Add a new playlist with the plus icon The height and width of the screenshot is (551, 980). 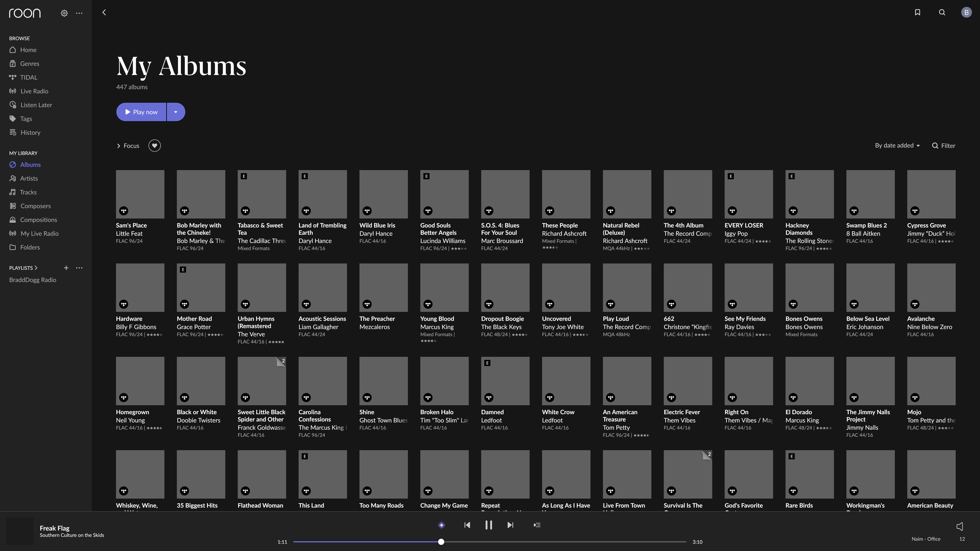click(x=66, y=268)
